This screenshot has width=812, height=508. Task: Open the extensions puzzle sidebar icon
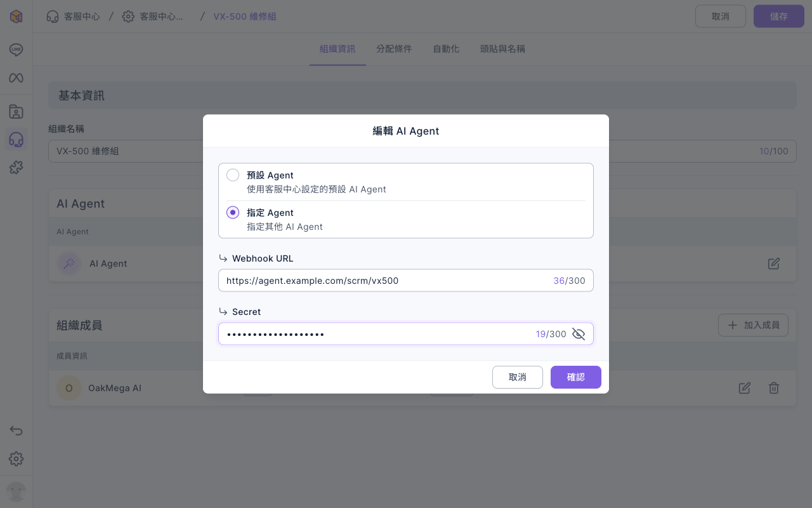pos(16,168)
